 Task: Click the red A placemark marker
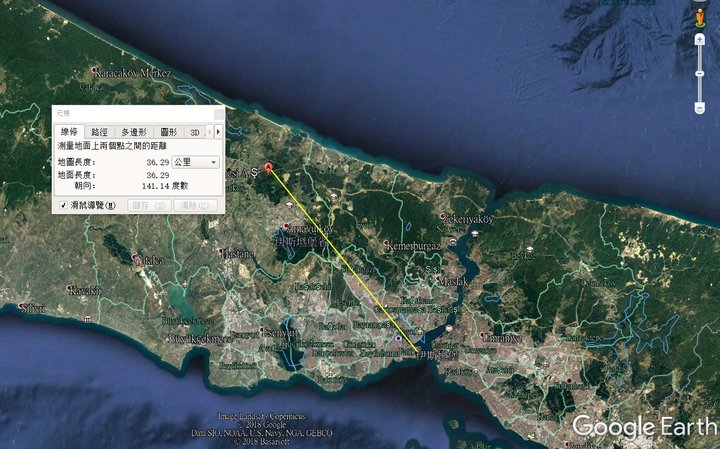(267, 167)
